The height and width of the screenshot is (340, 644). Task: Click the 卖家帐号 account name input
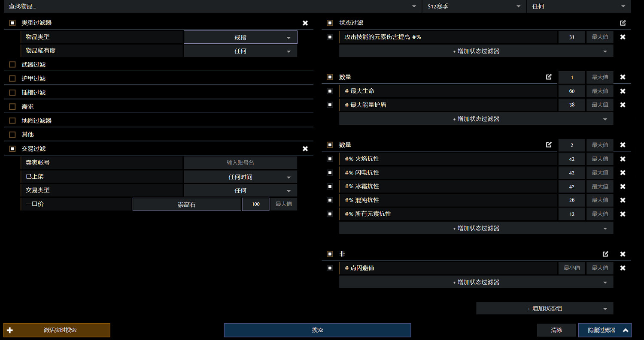click(x=240, y=163)
